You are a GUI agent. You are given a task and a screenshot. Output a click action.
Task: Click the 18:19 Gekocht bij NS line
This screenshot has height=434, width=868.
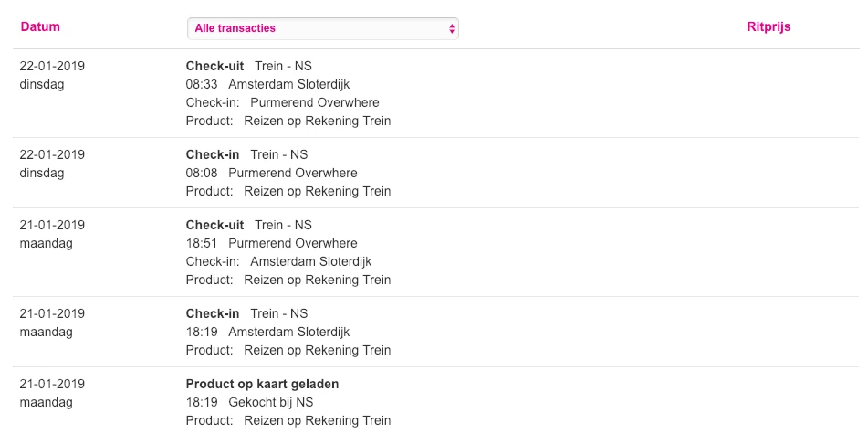click(249, 402)
